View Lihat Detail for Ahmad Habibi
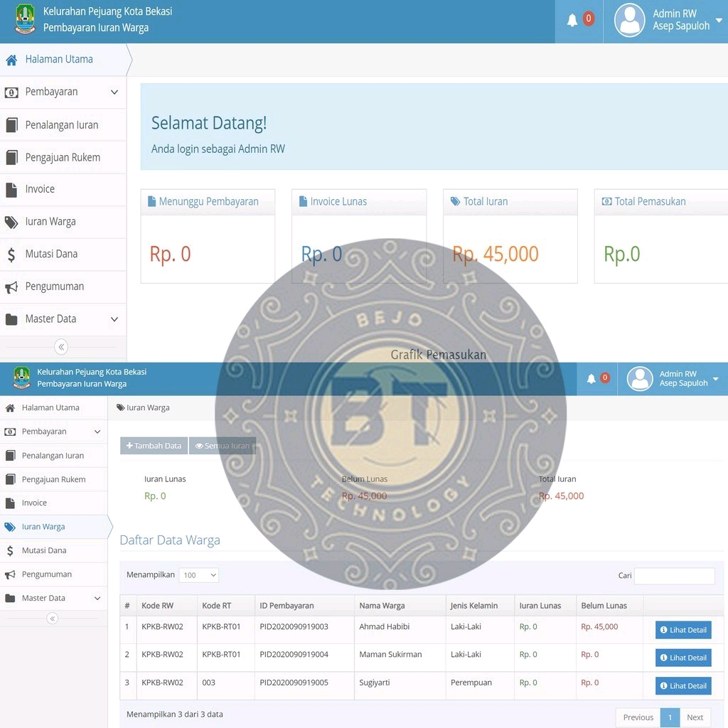This screenshot has height=728, width=728. (682, 630)
